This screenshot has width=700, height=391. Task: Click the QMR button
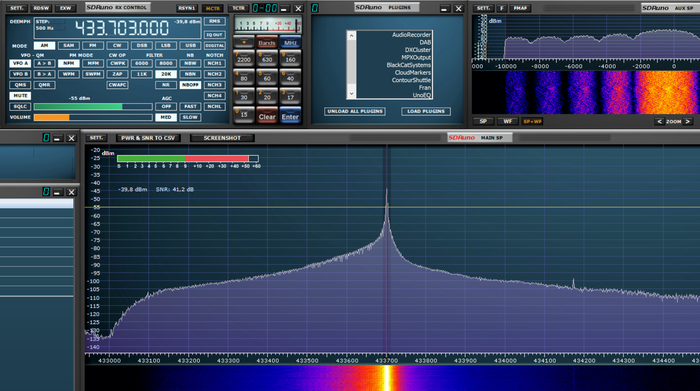click(44, 85)
